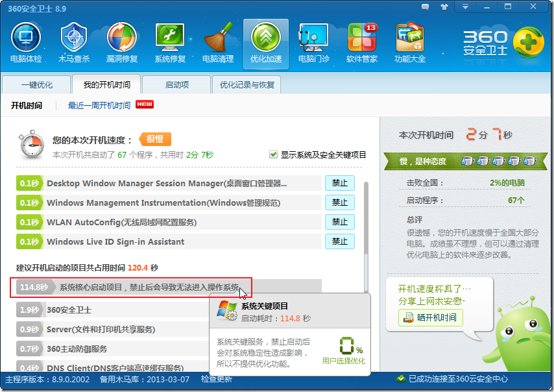Image resolution: width=554 pixels, height=392 pixels.
Task: Switch to 一键优化 tab
Action: 36,85
